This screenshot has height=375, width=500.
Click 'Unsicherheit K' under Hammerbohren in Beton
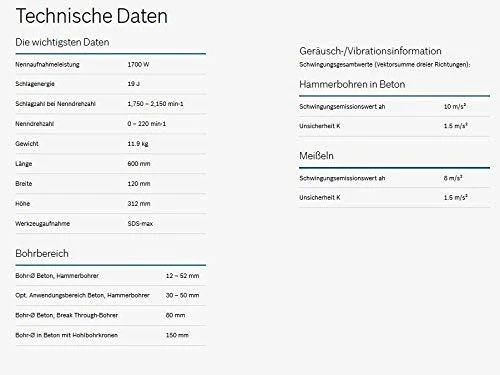320,126
